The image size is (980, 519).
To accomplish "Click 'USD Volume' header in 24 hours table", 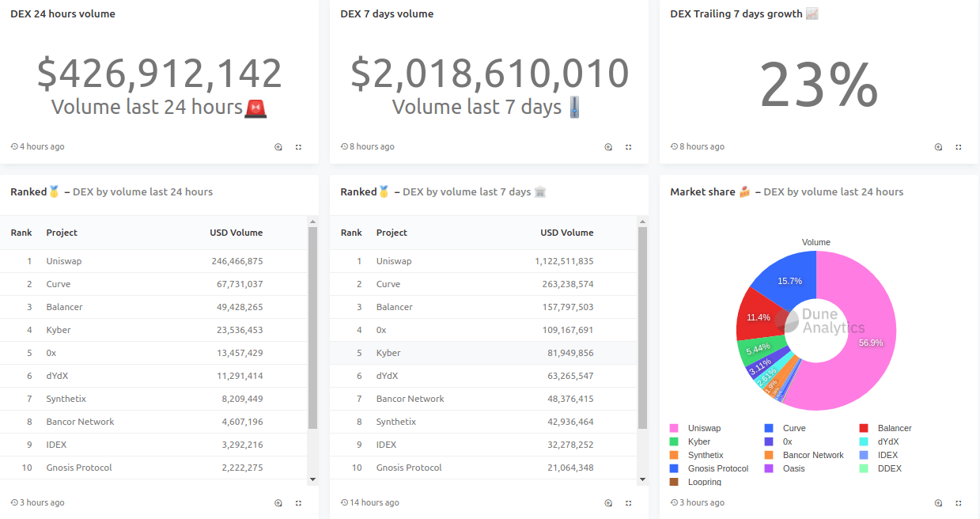I will coord(236,233).
